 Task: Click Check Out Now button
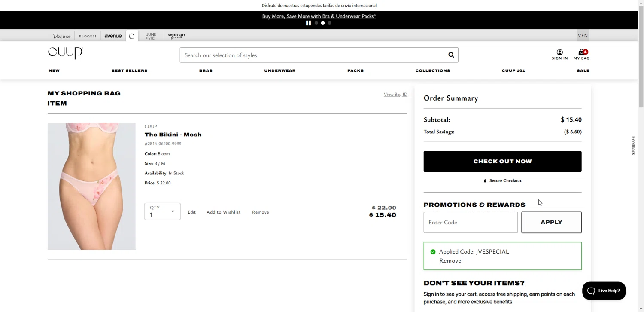[x=502, y=162]
